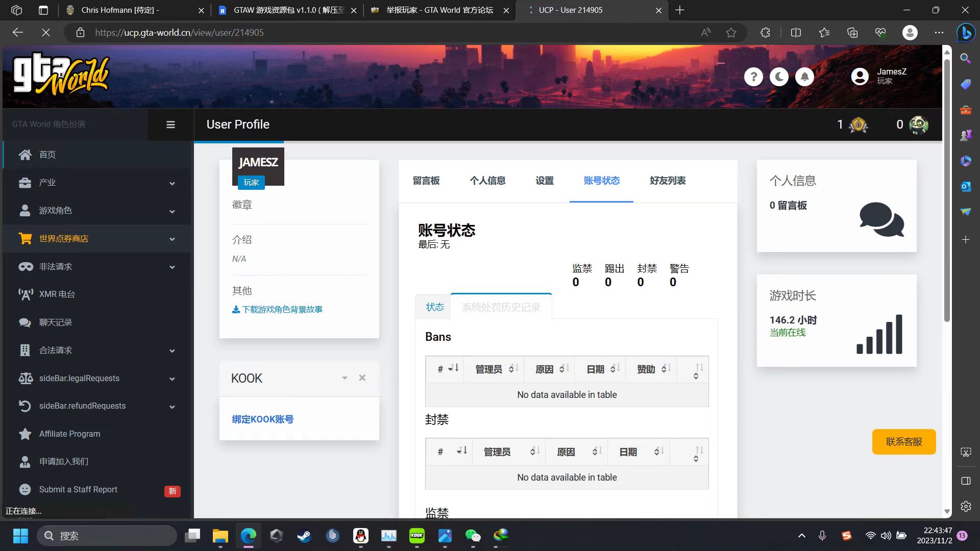Click the Windows taskbar search box
Viewport: 980px width, 551px height.
point(107,536)
